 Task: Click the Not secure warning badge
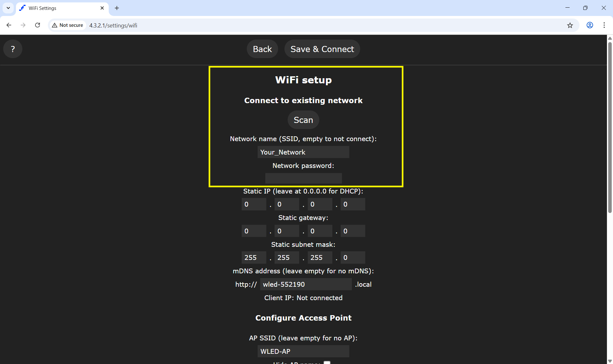(x=68, y=25)
